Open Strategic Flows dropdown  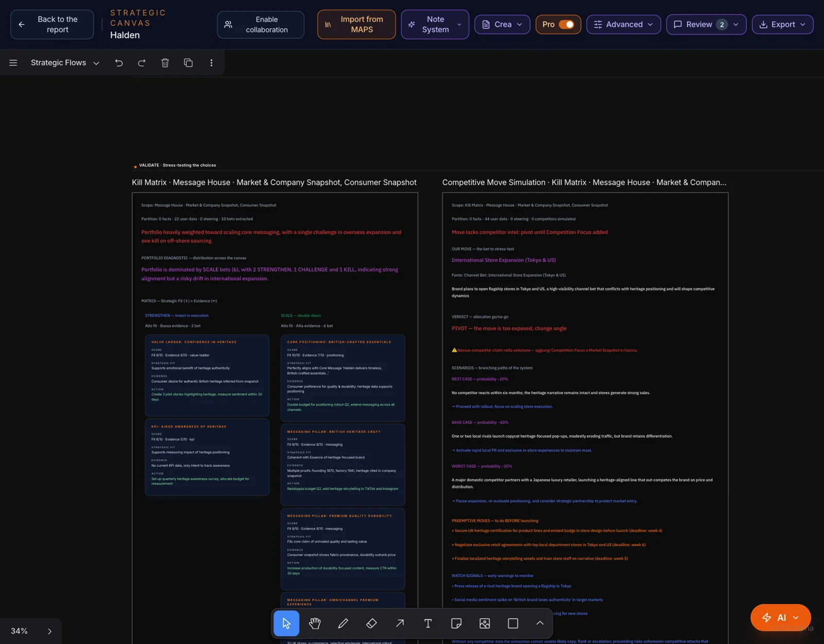pos(65,63)
